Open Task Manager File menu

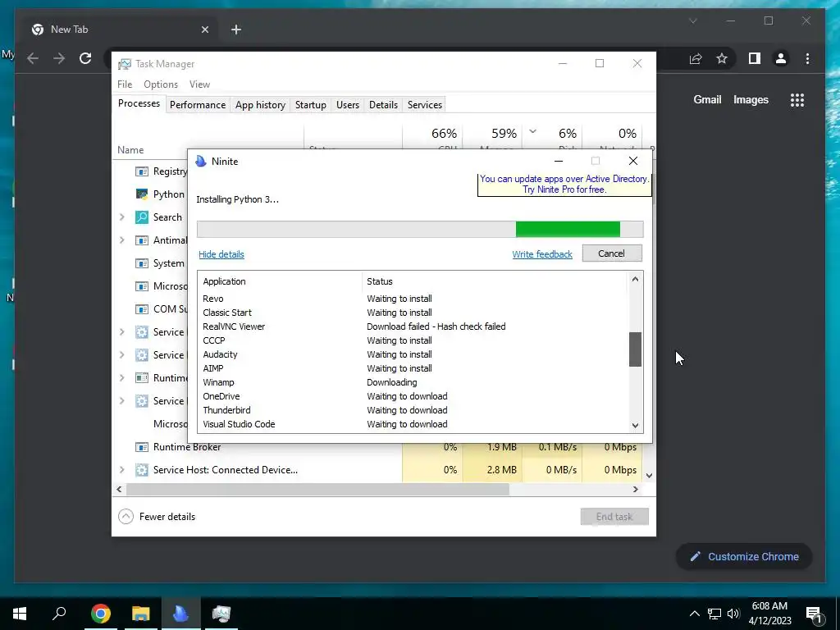pos(125,84)
